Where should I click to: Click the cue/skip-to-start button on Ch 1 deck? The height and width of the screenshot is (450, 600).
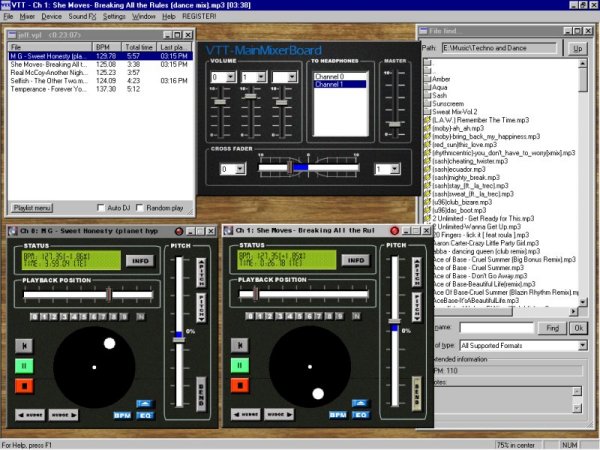click(240, 346)
